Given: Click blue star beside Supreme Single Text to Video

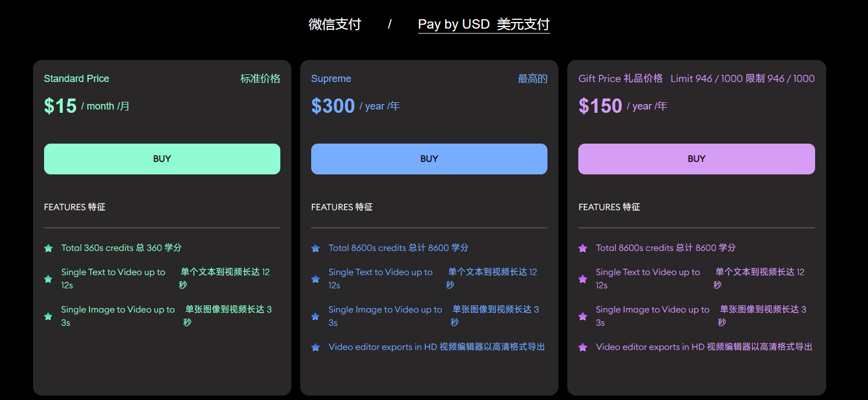Looking at the screenshot, I should [316, 279].
